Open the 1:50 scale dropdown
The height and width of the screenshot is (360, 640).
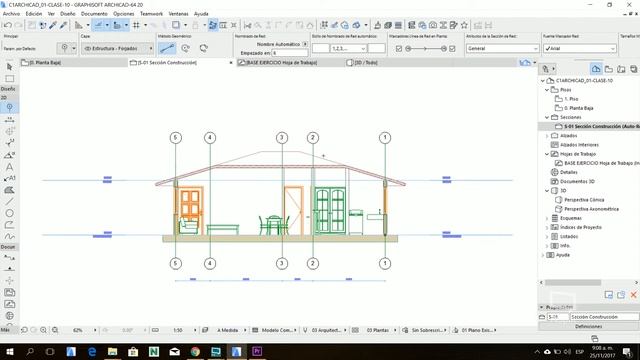point(195,330)
